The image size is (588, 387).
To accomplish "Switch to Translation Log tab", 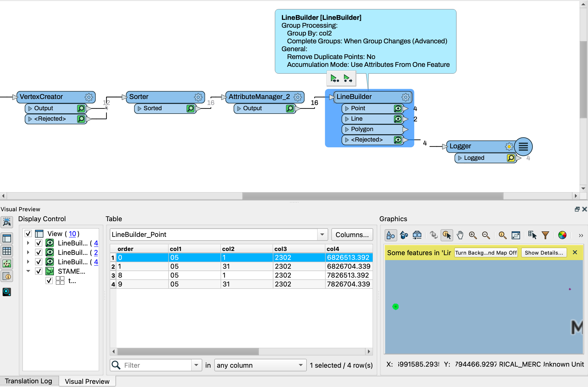I will (28, 381).
